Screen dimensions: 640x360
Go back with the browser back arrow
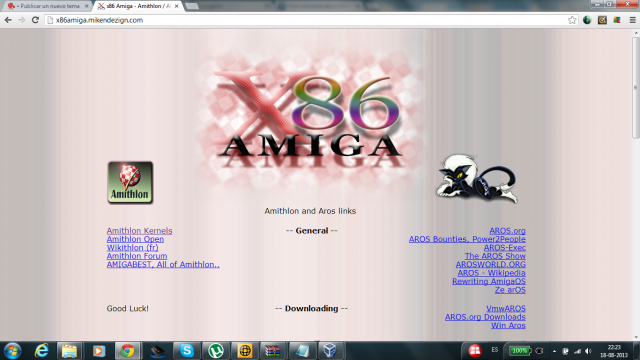(x=8, y=20)
